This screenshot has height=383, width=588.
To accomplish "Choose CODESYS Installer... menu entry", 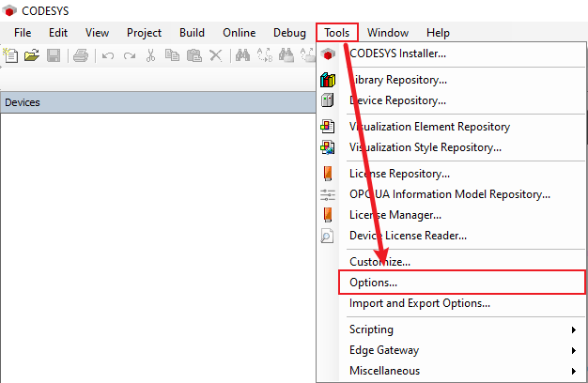I will [x=451, y=54].
